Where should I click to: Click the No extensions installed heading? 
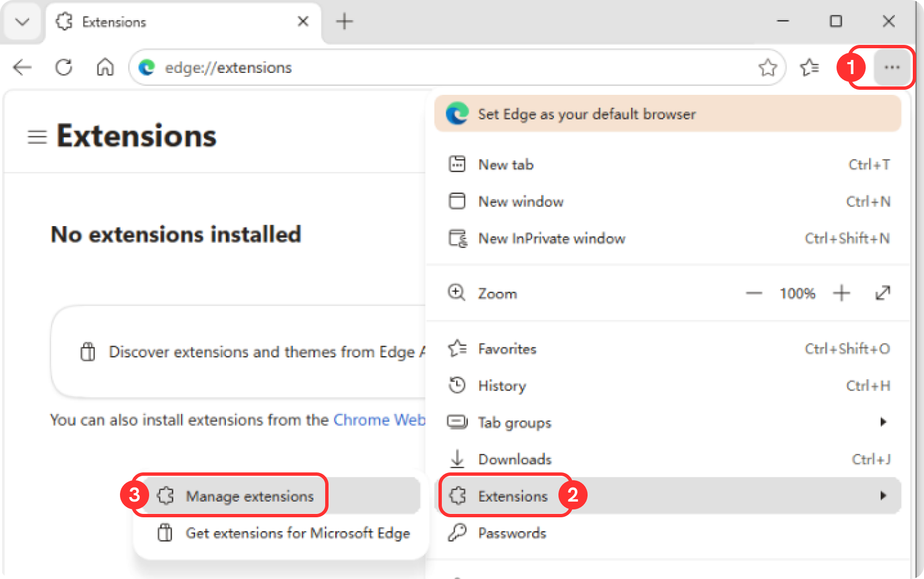[x=176, y=235]
